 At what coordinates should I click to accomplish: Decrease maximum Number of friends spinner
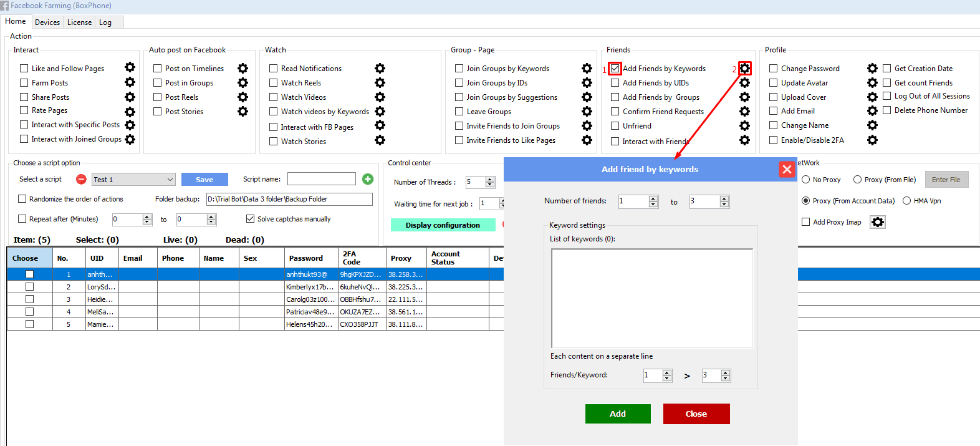click(724, 205)
